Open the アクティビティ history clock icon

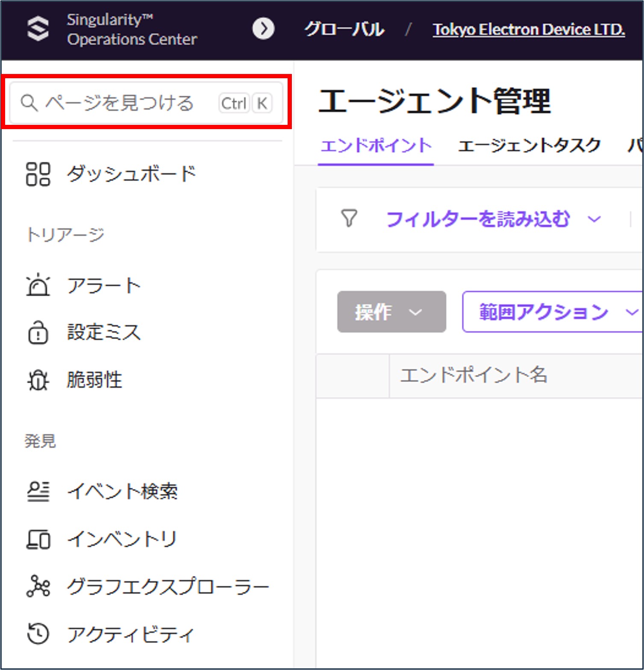point(38,633)
